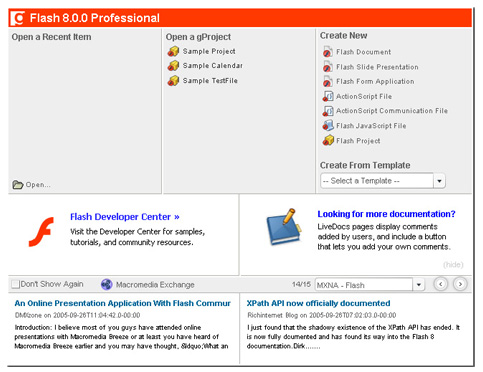This screenshot has height=372, width=483.
Task: Create an ActionScript Communication File
Action: pyautogui.click(x=392, y=111)
